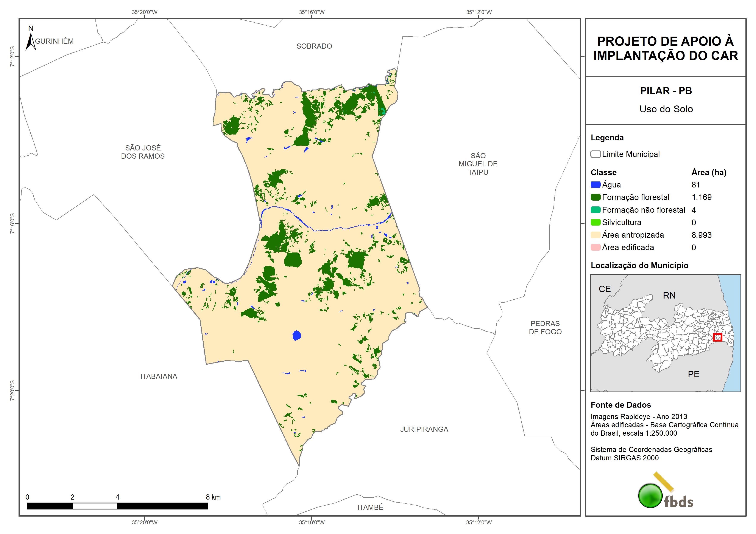Click the Água blue legend swatch
Image resolution: width=756 pixels, height=534 pixels.
(x=595, y=185)
